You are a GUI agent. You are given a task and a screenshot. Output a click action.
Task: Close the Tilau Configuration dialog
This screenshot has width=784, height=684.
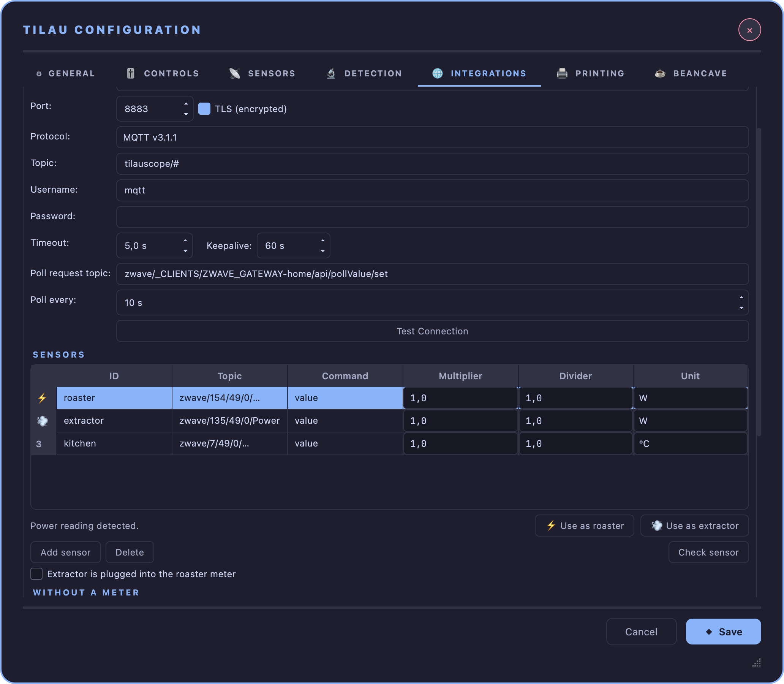(x=749, y=30)
